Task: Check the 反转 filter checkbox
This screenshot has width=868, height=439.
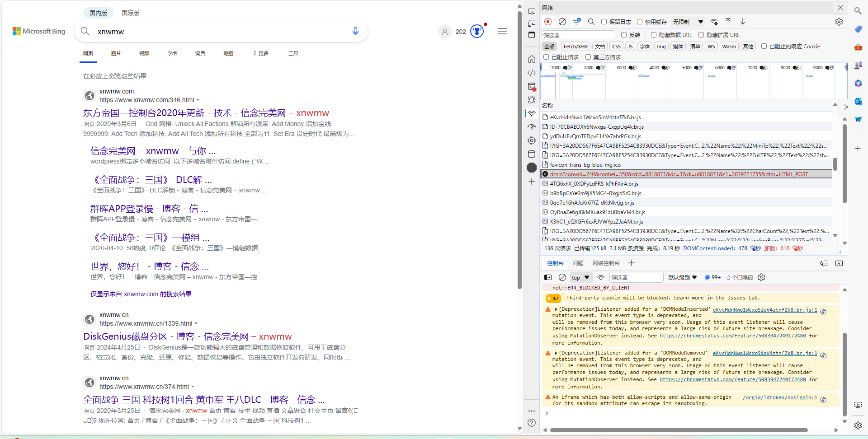Action: (x=624, y=35)
